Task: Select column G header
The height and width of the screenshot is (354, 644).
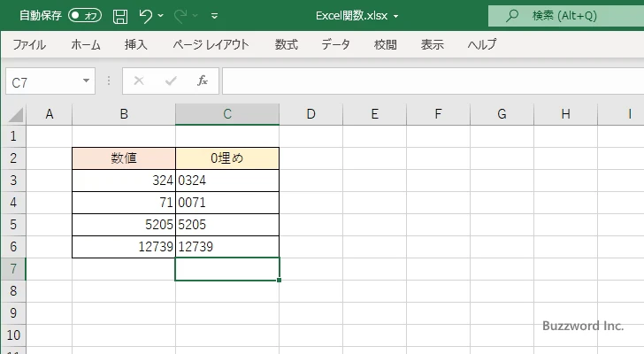Action: point(502,114)
